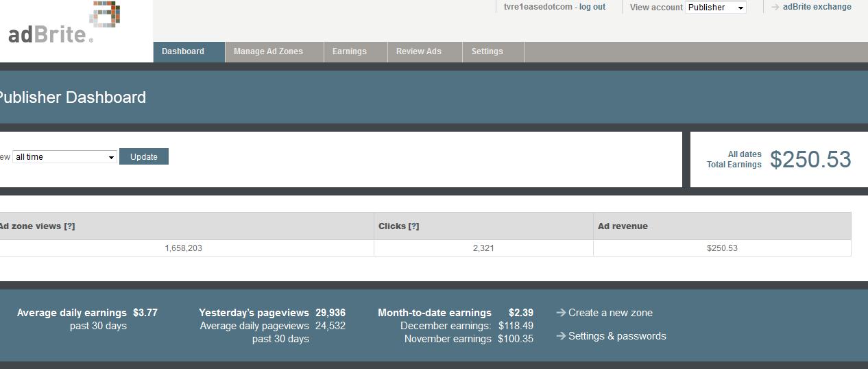Click the $250.53 total earnings figure
This screenshot has height=369, width=868.
click(810, 159)
